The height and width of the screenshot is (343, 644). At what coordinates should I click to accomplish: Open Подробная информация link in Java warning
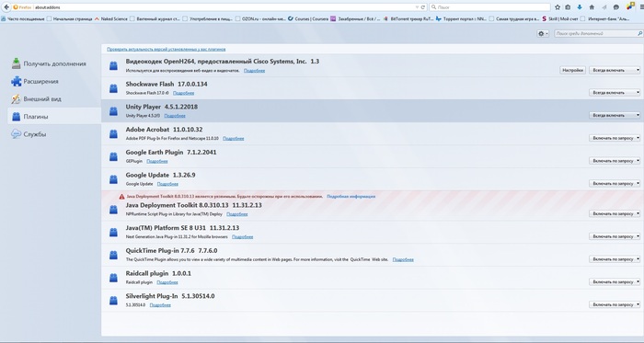coord(351,197)
